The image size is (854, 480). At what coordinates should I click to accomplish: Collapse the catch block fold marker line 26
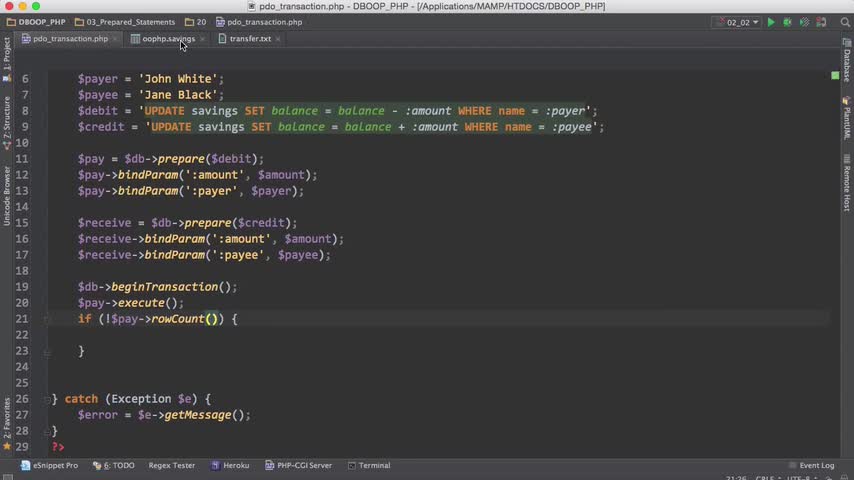click(47, 399)
